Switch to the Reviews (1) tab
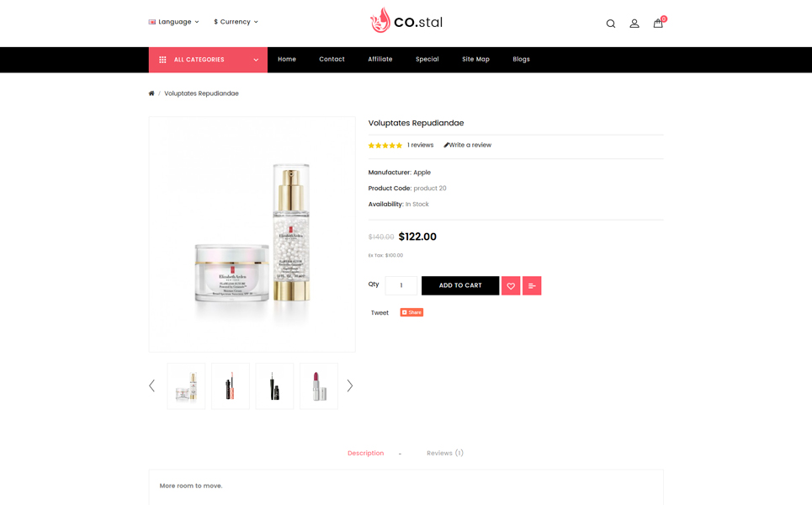 [445, 453]
